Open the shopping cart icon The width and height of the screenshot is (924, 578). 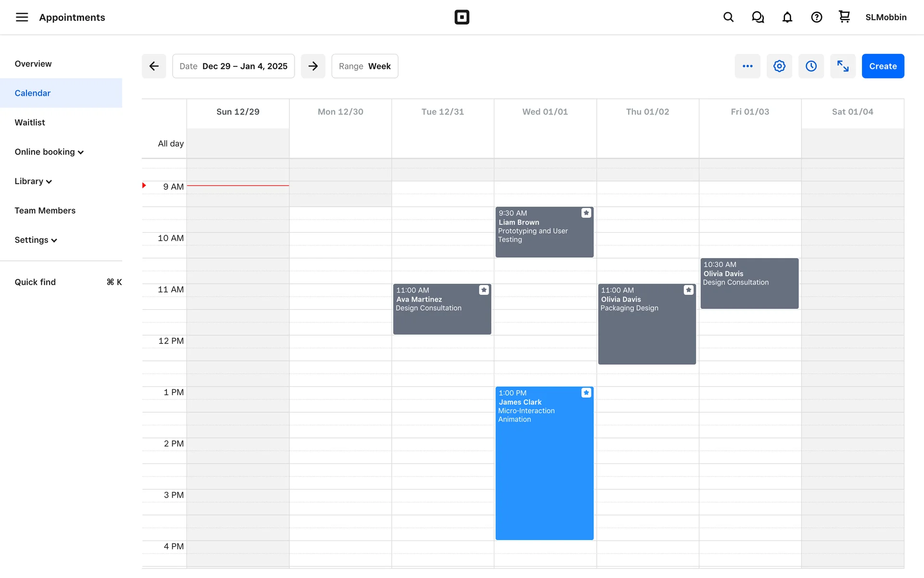pyautogui.click(x=844, y=17)
